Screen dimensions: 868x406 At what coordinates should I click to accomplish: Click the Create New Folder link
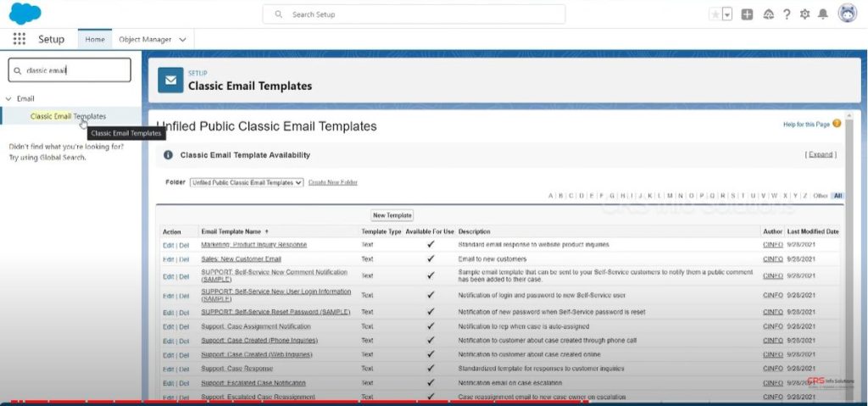[x=332, y=182]
